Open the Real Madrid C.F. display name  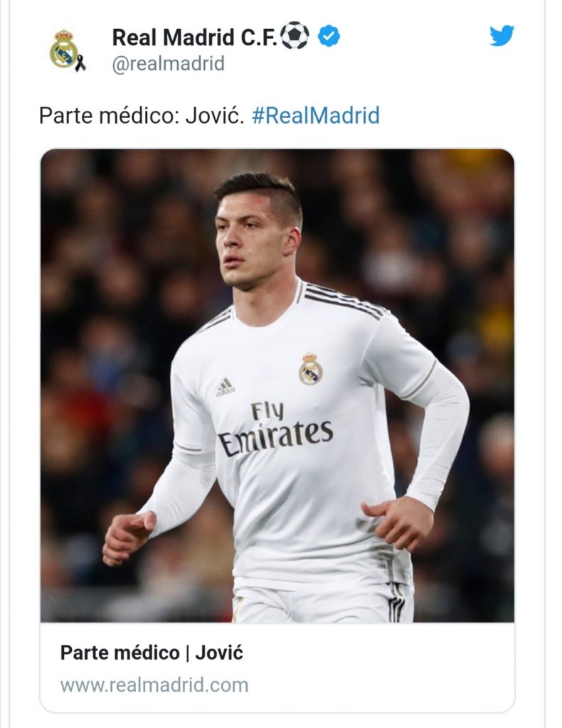point(195,37)
